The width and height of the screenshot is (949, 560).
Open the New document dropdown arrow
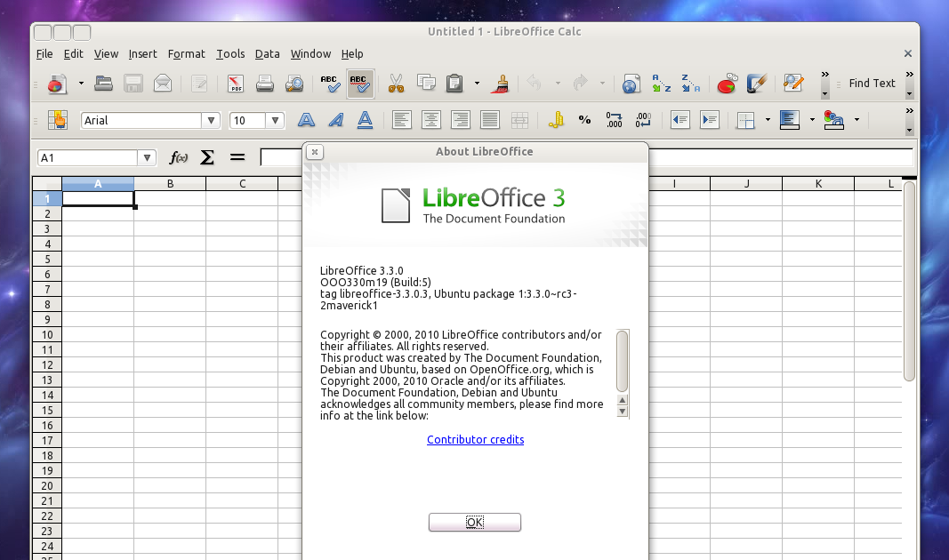click(81, 84)
